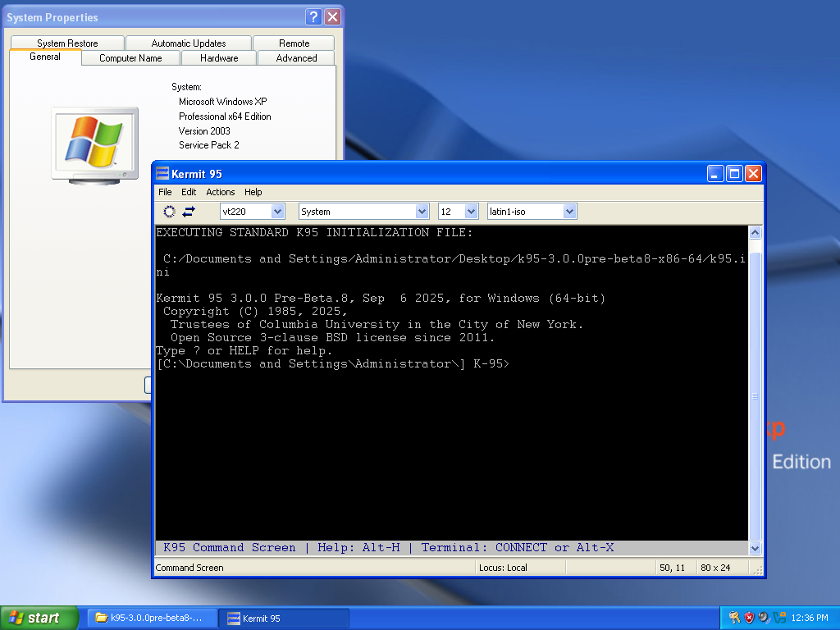The image size is (840, 630).
Task: Switch to the System Restore tab
Action: (67, 43)
